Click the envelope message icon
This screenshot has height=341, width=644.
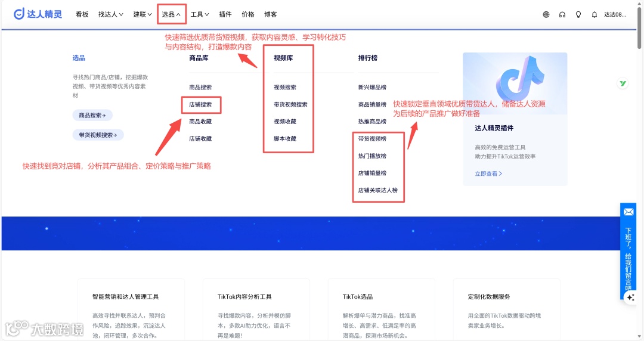628,212
